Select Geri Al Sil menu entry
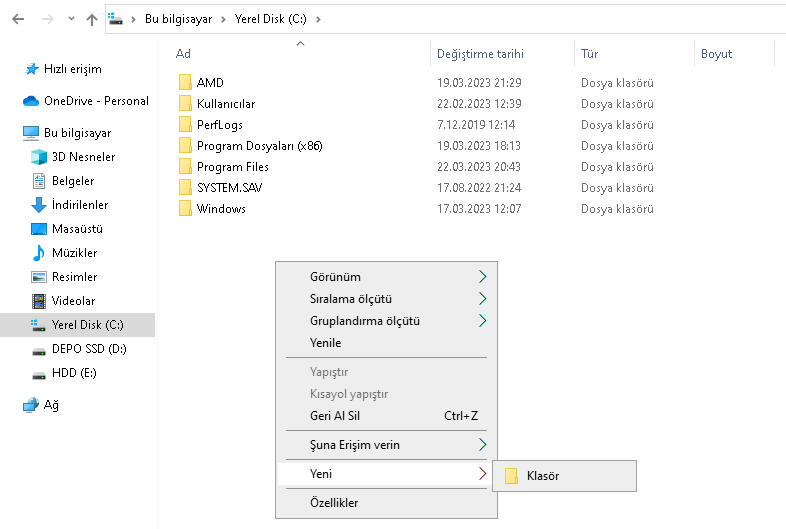The width and height of the screenshot is (786, 529). tap(337, 416)
